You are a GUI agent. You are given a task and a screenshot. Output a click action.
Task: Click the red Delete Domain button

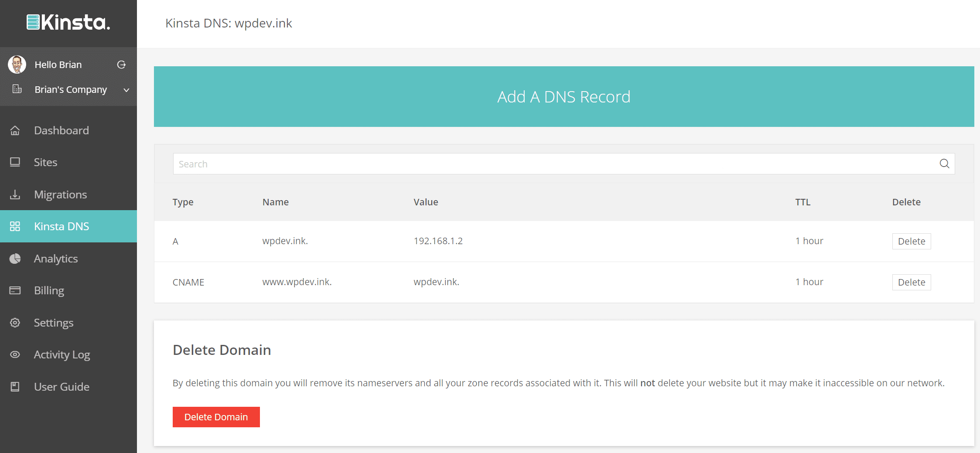(216, 417)
